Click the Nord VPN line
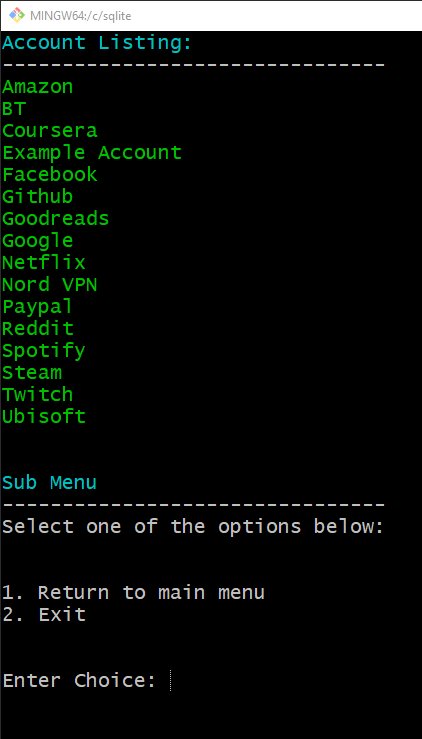Viewport: 422px width, 739px height. coord(50,285)
